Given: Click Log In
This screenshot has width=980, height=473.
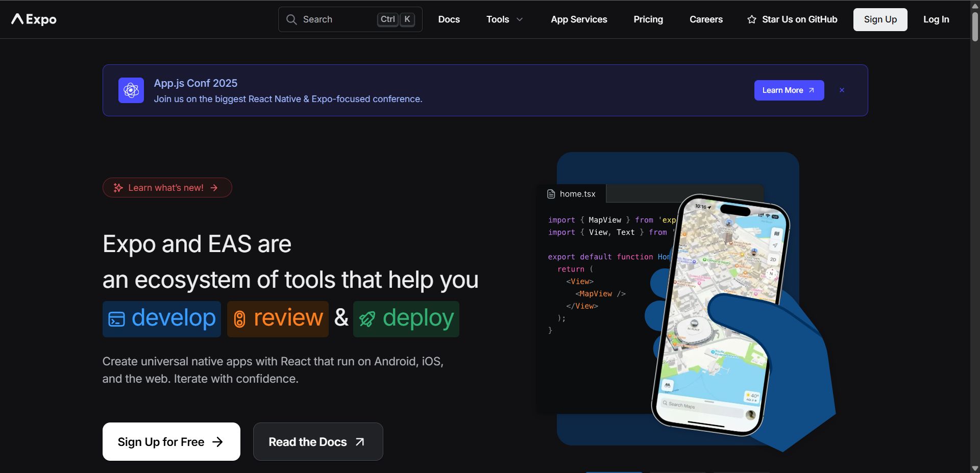Looking at the screenshot, I should point(936,19).
